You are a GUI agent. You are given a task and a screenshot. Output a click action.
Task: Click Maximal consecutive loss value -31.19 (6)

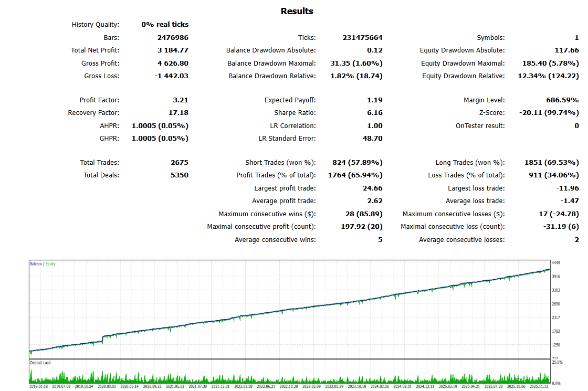(x=561, y=226)
